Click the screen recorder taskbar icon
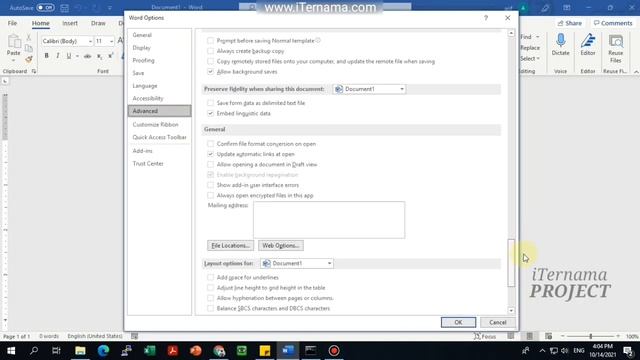Screen dimensions: 640x360 (x=334, y=351)
